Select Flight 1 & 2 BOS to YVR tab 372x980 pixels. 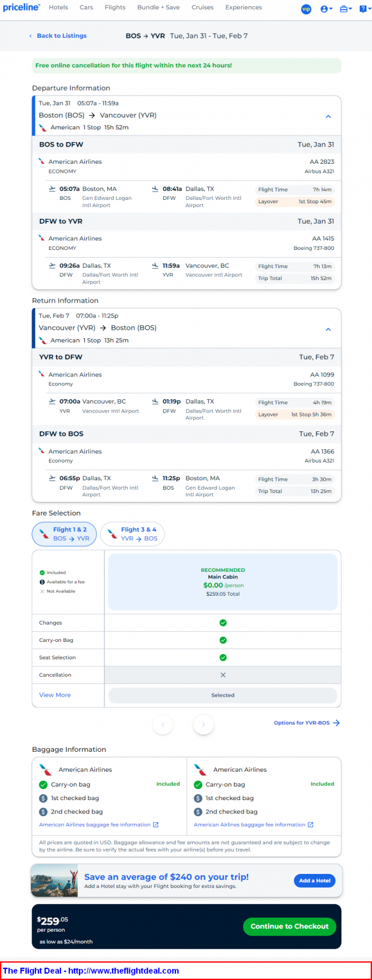tap(64, 534)
